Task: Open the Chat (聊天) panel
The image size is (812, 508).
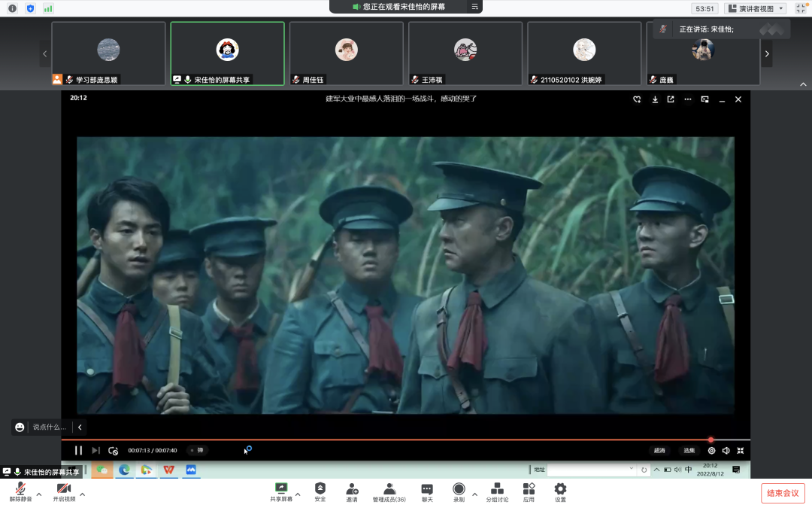Action: coord(427,491)
